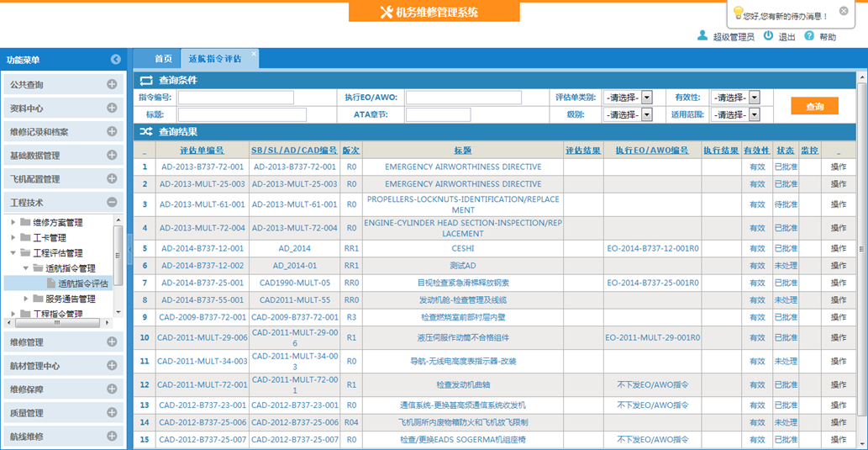868x450 pixels.
Task: Close the 适航指令评估 tab
Action: [x=254, y=53]
